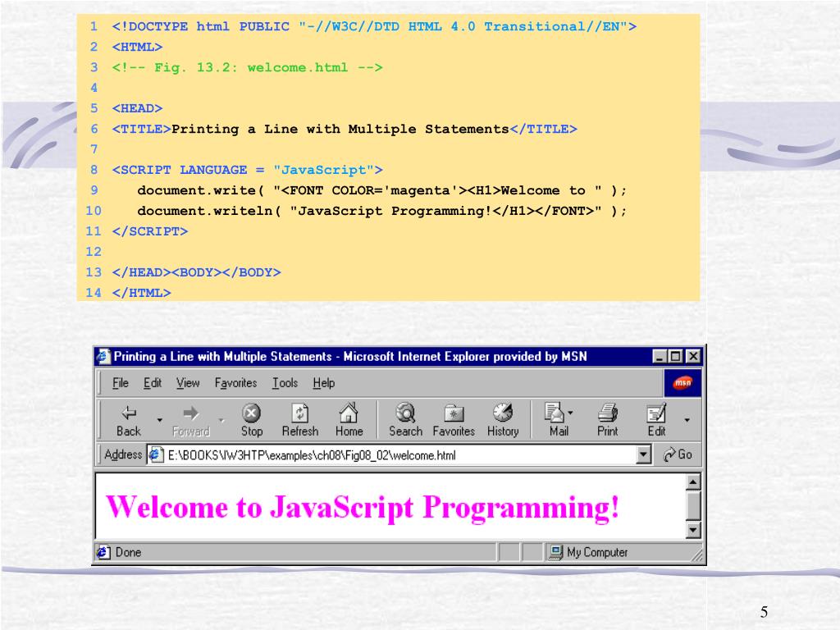
Task: Open the File menu
Action: (x=121, y=383)
